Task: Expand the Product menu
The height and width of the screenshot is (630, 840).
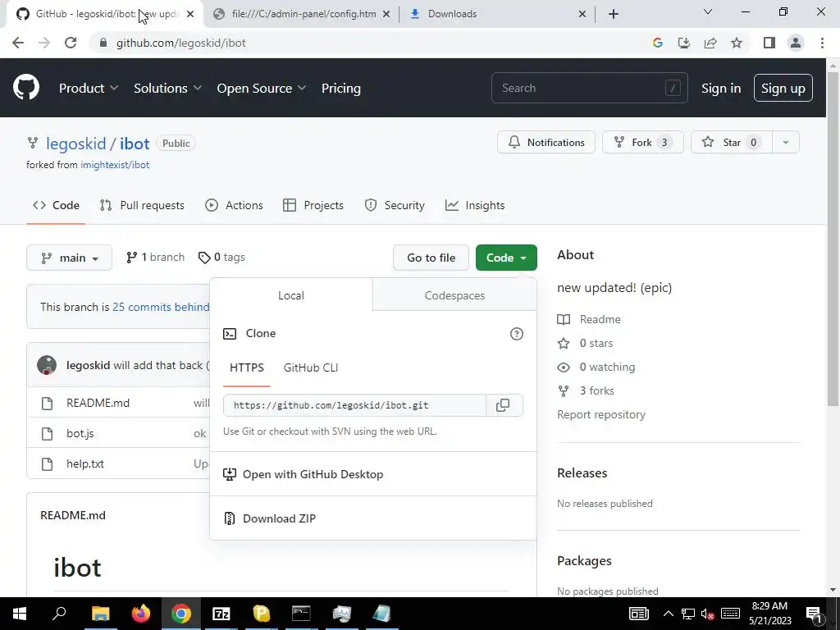Action: [x=89, y=89]
